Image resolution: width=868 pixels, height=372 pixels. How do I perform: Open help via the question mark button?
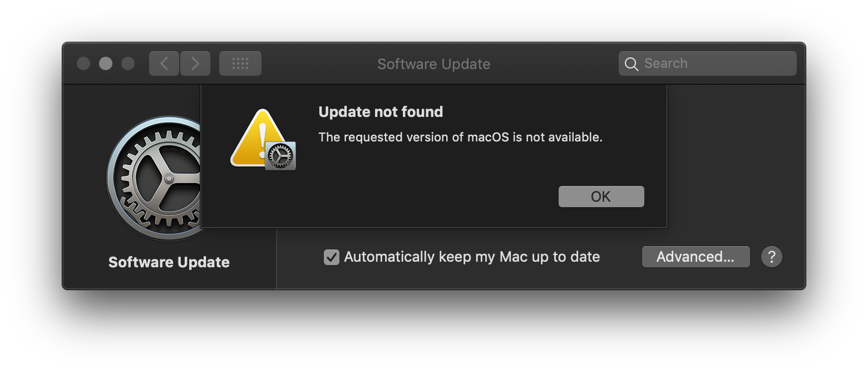click(771, 257)
